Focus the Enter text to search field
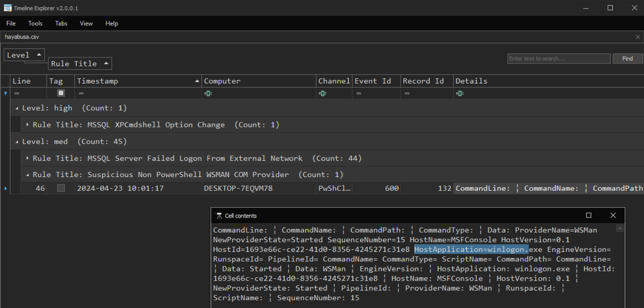Image resolution: width=644 pixels, height=308 pixels. [x=559, y=59]
